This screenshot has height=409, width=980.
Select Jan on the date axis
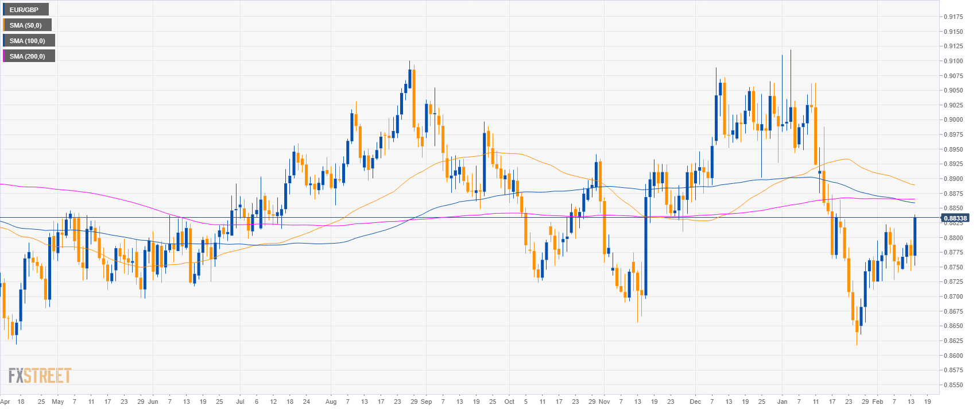pyautogui.click(x=782, y=402)
